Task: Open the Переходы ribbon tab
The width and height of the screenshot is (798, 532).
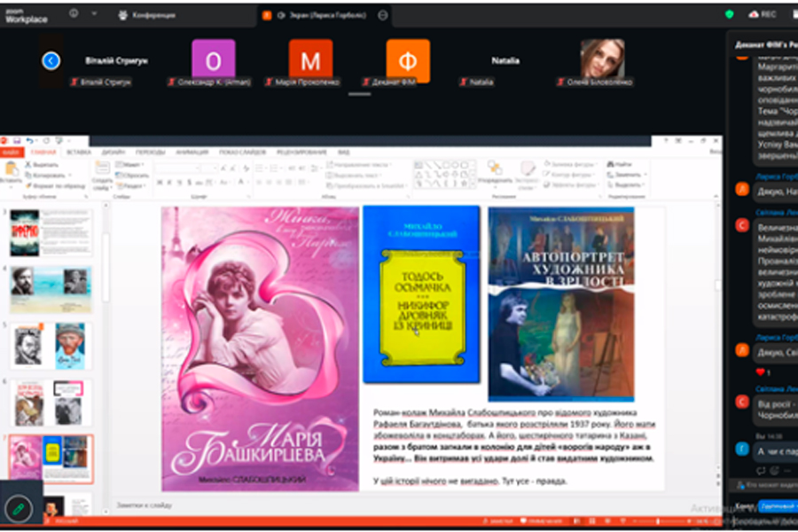Action: [150, 153]
